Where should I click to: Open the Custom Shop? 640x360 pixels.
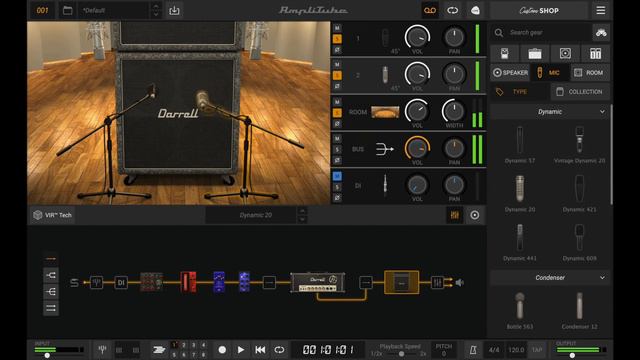point(539,11)
